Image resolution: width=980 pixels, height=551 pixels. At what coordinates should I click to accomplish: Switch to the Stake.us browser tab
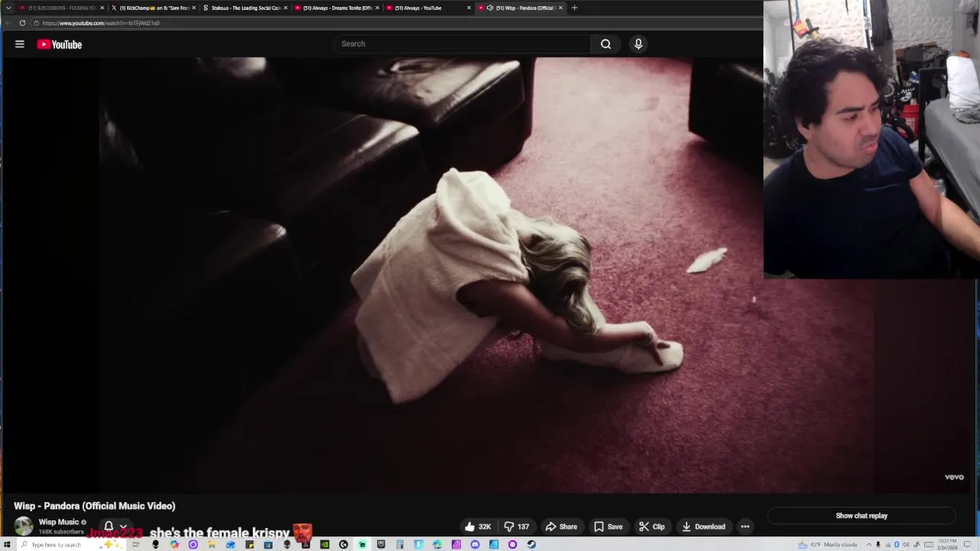(245, 8)
